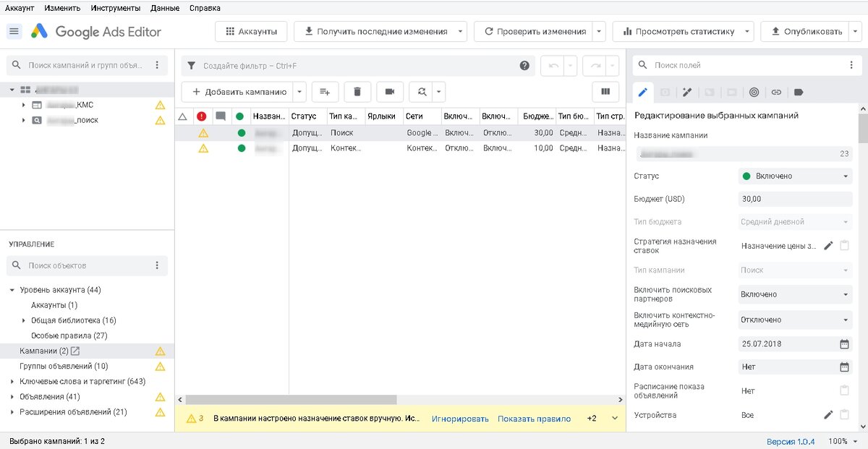Open the hamburger main menu
Screen dimensions: 868x449
(14, 32)
